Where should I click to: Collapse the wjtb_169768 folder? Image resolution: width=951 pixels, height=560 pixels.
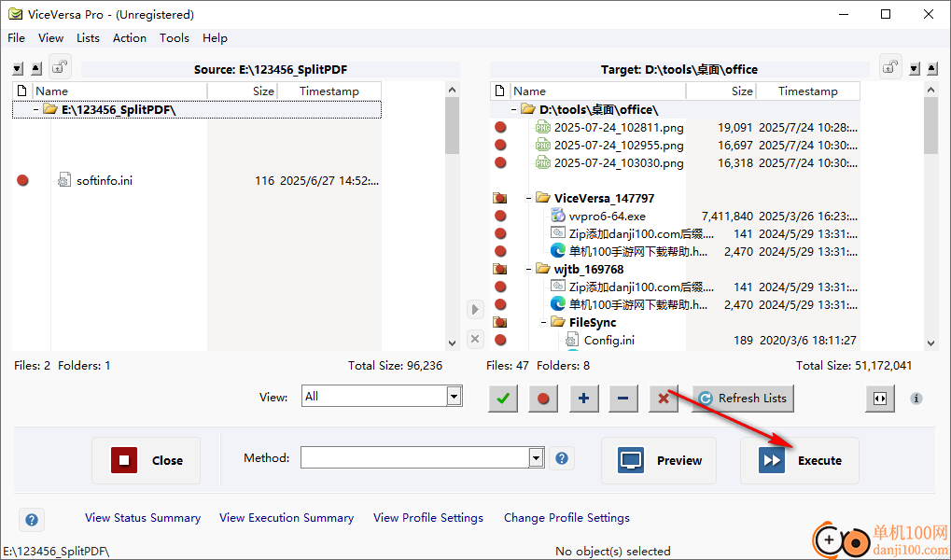(x=529, y=270)
